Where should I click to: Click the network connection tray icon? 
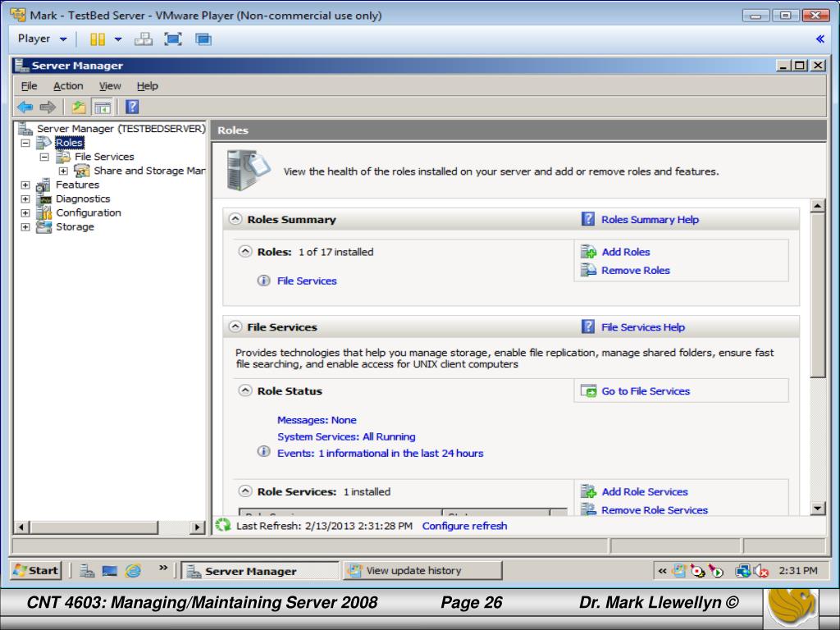click(x=742, y=571)
